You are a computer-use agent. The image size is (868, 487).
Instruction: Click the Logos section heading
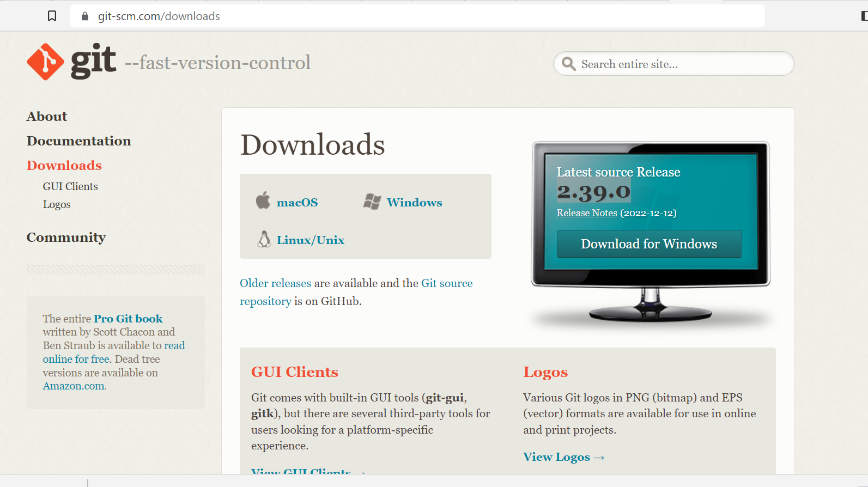pyautogui.click(x=545, y=372)
